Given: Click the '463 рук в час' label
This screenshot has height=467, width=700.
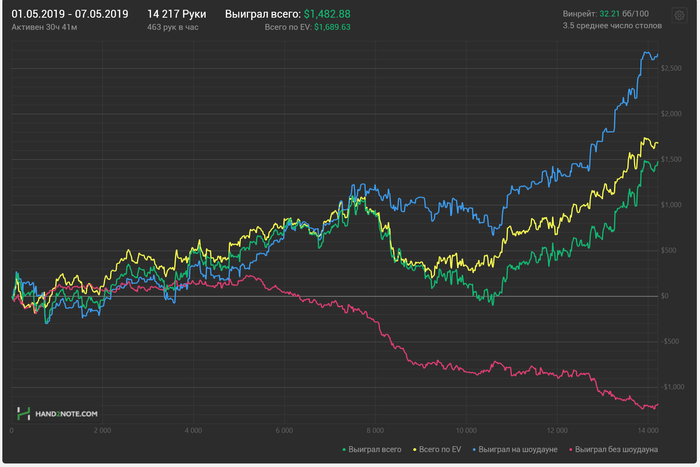Looking at the screenshot, I should 173,27.
